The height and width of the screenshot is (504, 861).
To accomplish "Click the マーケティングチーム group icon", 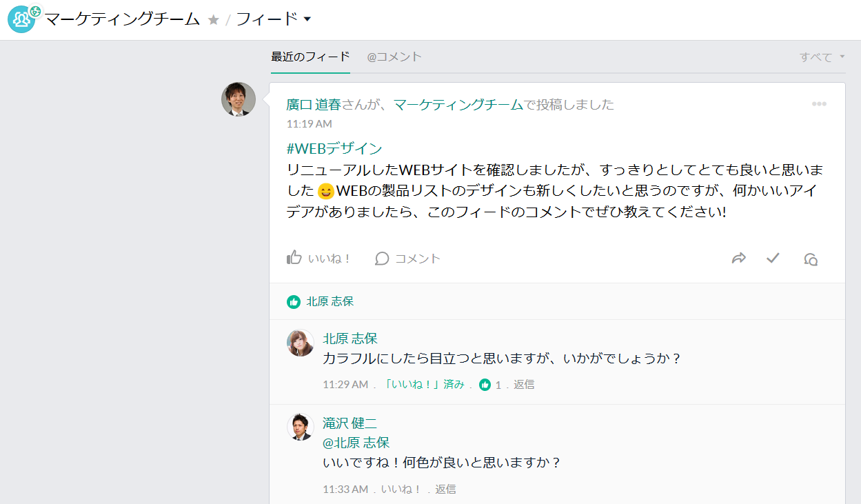I will click(x=21, y=19).
